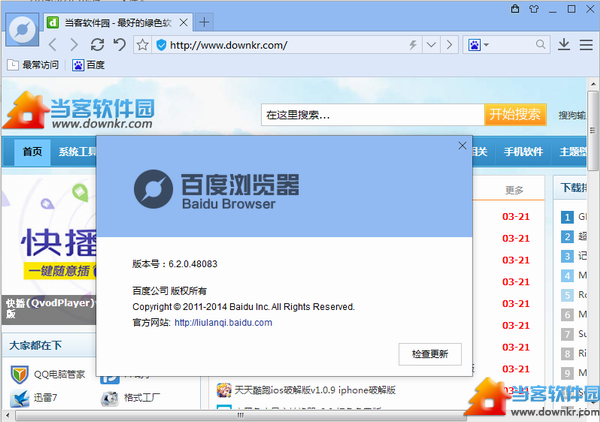
Task: Go forward with the forward arrow
Action: (x=74, y=45)
